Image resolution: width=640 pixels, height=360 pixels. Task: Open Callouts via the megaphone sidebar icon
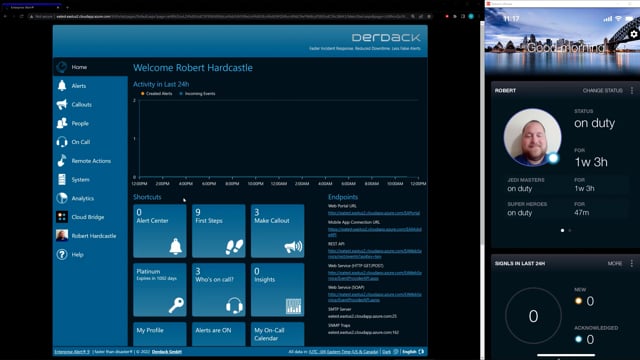[62, 104]
